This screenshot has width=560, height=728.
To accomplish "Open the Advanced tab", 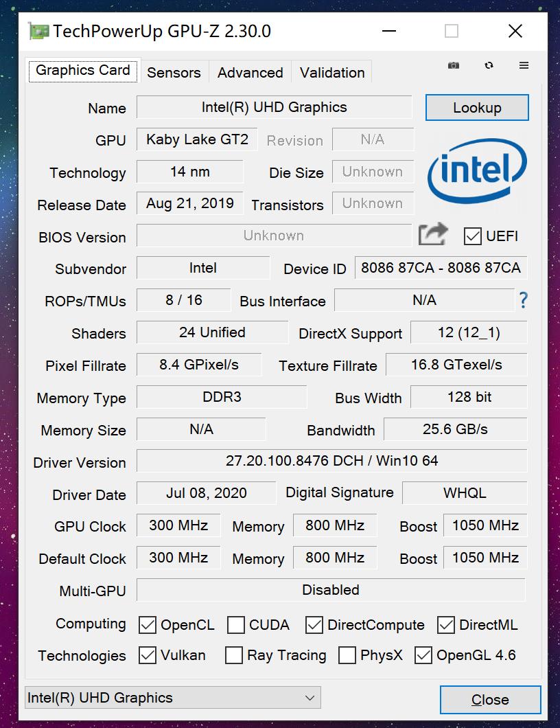I will pos(250,73).
